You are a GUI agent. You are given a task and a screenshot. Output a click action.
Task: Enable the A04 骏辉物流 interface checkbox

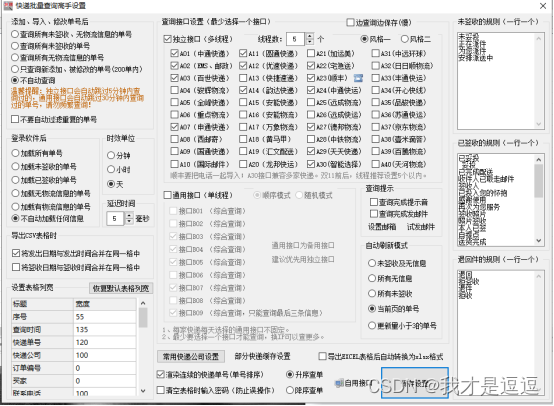174,90
